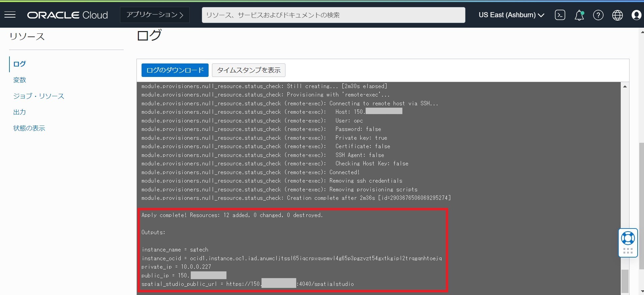Open the language globe menu

617,15
